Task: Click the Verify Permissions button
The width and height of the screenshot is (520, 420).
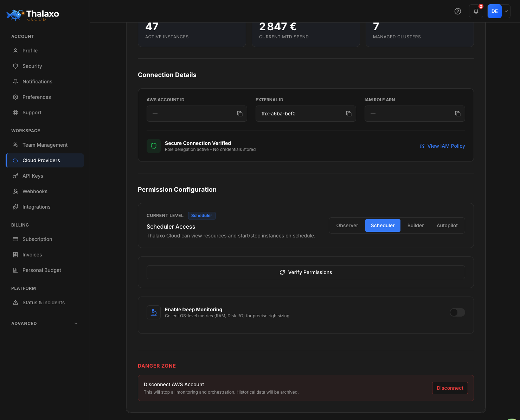Action: pyautogui.click(x=306, y=272)
